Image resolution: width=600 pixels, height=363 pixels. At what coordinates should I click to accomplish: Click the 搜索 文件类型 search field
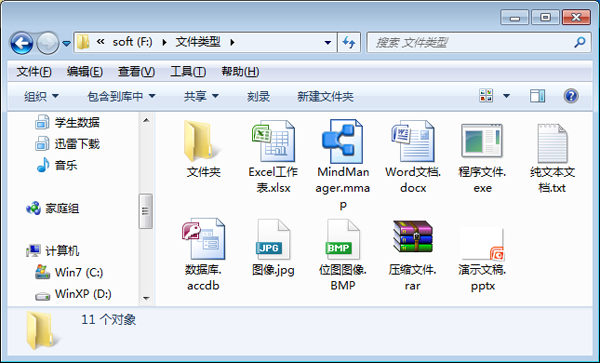tap(478, 42)
